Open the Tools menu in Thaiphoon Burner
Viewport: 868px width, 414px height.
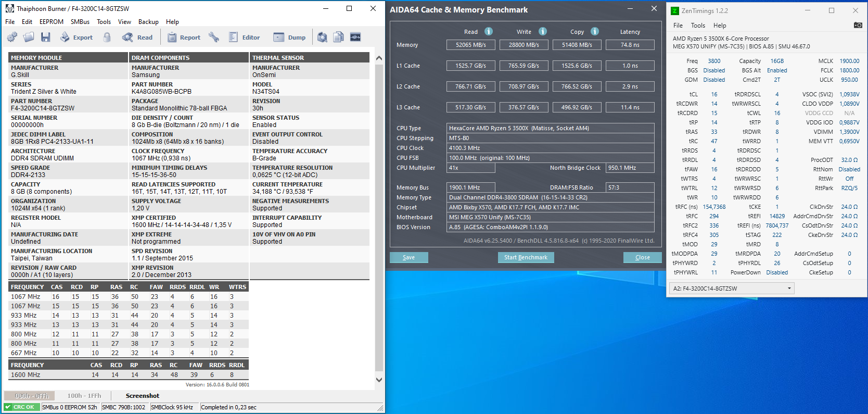pyautogui.click(x=104, y=22)
